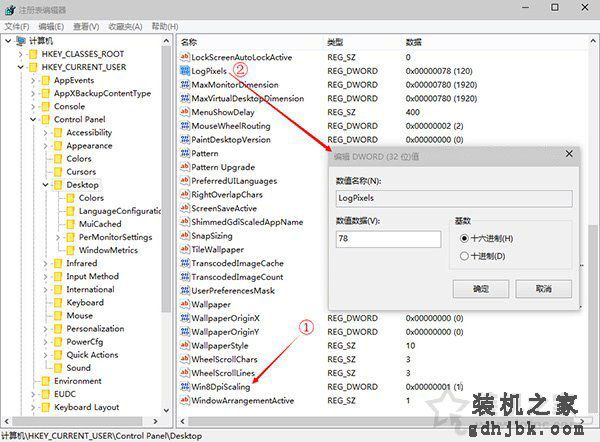
Task: Click the Keyboard Layout folder icon
Action: pyautogui.click(x=46, y=407)
